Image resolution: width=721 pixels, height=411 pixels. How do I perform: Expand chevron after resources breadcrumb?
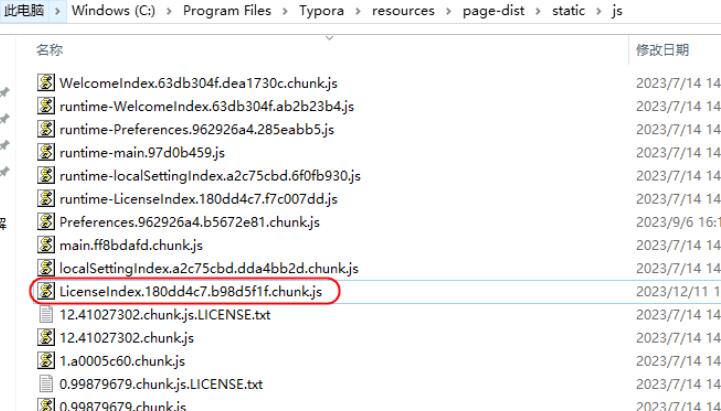pyautogui.click(x=448, y=11)
